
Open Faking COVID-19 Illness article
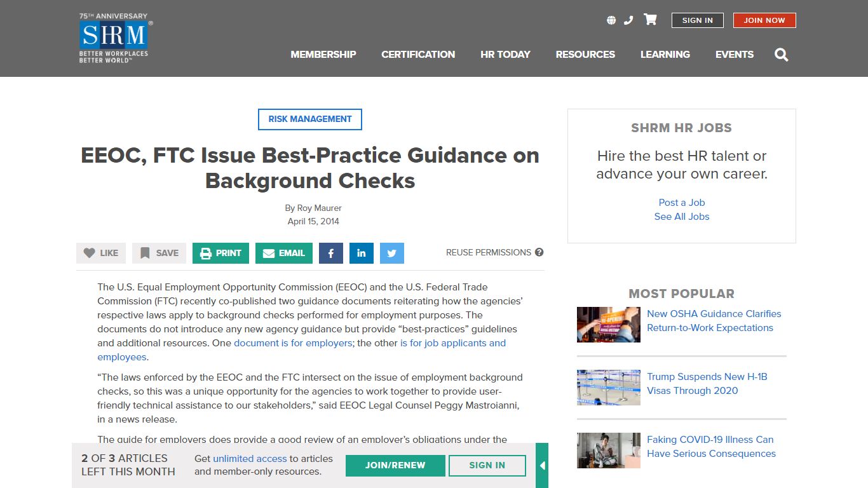point(711,447)
